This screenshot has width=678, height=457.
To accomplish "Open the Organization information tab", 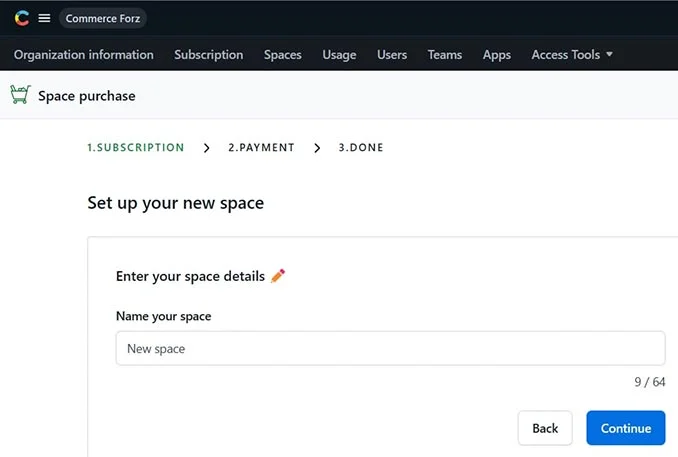I will [84, 55].
